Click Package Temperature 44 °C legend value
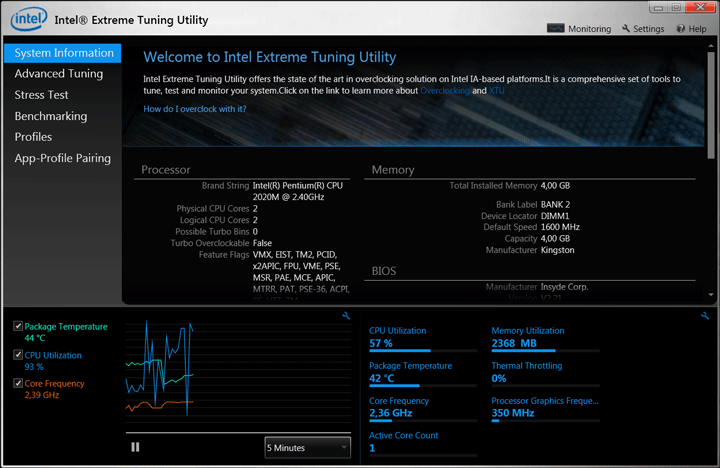Viewport: 720px width, 468px height. 35,338
